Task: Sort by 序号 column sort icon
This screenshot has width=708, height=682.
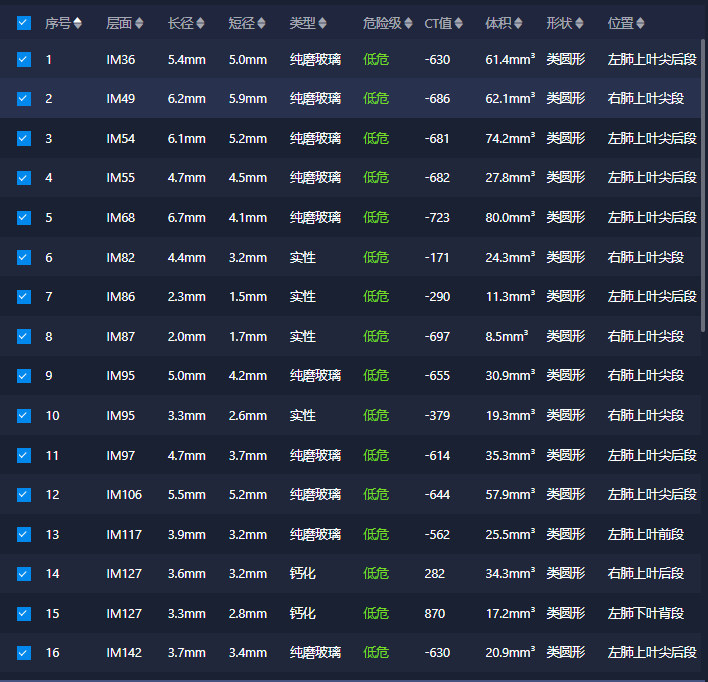Action: point(78,23)
